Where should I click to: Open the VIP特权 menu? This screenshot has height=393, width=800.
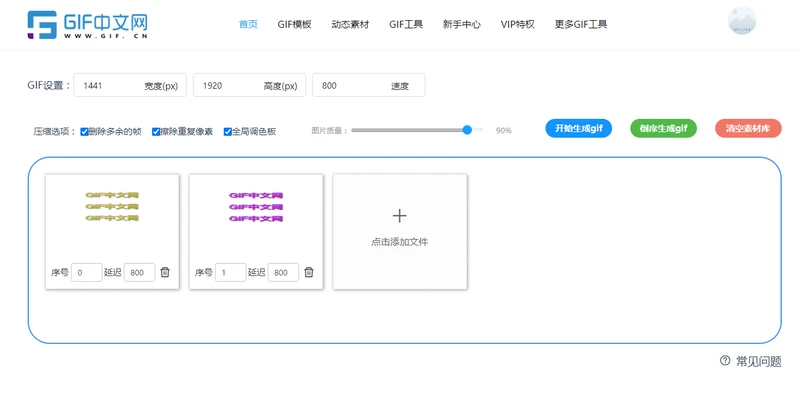click(518, 24)
